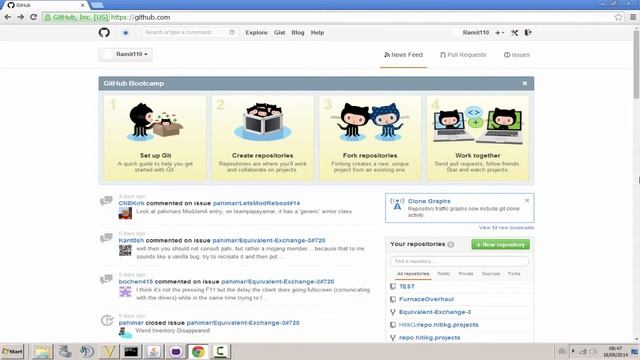The image size is (640, 360).
Task: Open HitiKG/repo.hitikg.projects repository
Action: click(438, 325)
